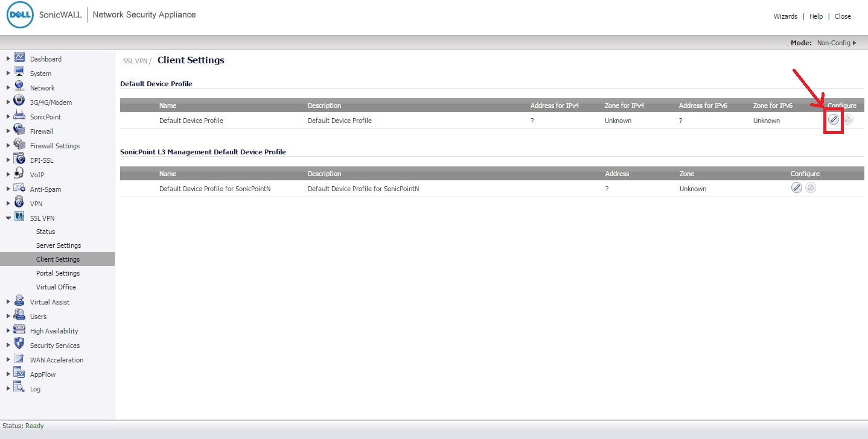The image size is (868, 439).
Task: Click the Log magnifier icon
Action: coord(19,388)
